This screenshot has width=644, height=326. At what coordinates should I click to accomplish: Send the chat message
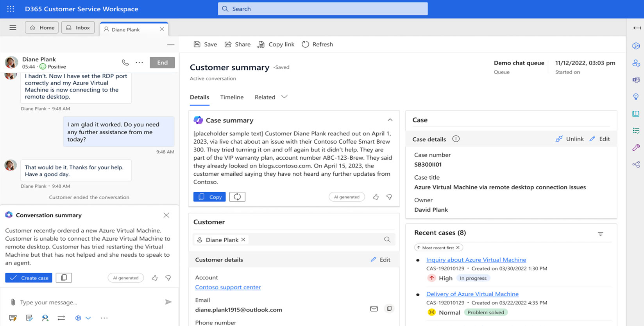click(168, 302)
